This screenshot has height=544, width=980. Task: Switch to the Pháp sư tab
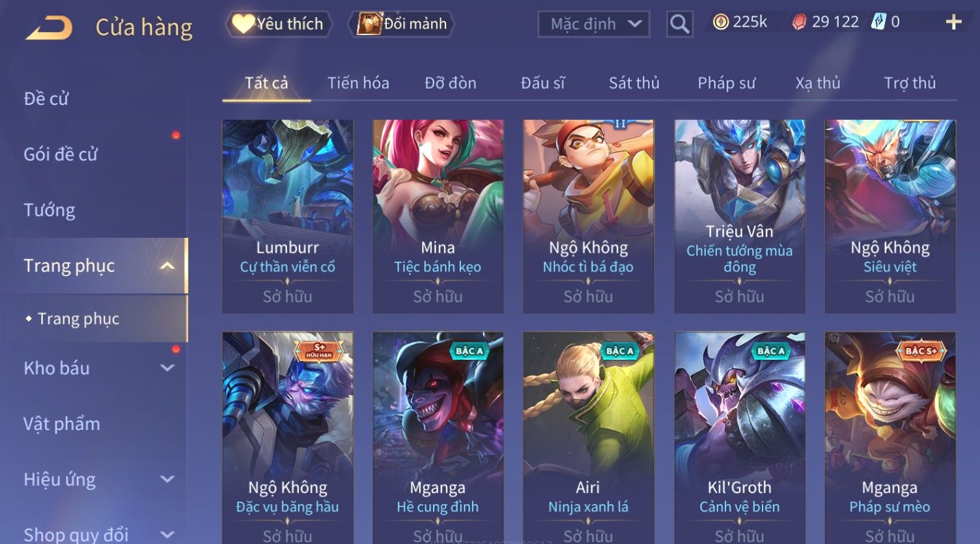pos(726,83)
